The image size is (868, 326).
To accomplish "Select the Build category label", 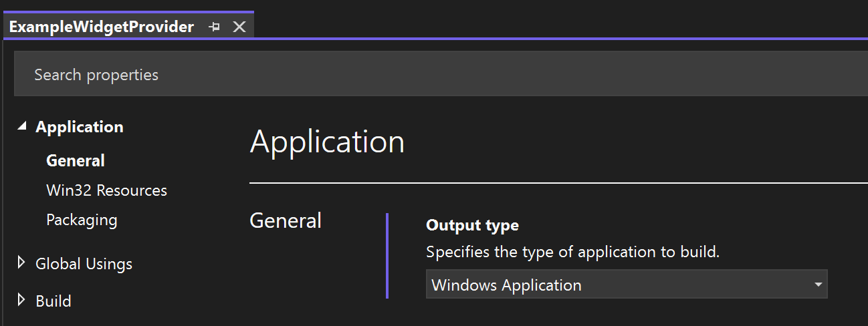I will point(53,301).
